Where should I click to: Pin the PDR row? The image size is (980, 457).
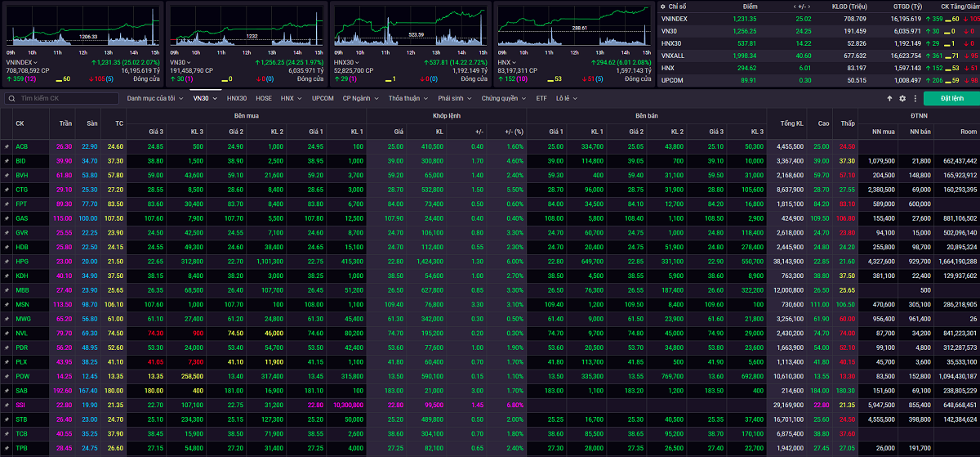coord(7,347)
